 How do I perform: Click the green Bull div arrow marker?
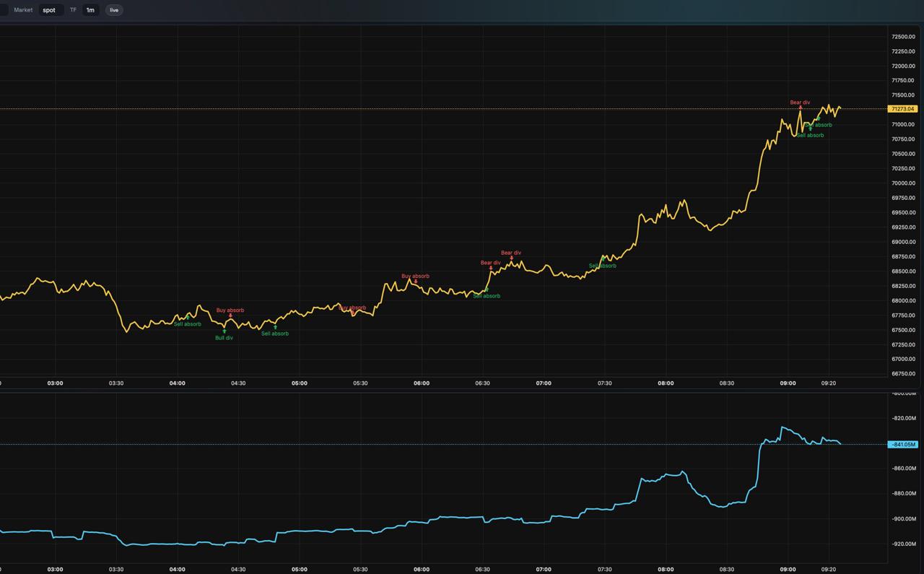click(225, 331)
